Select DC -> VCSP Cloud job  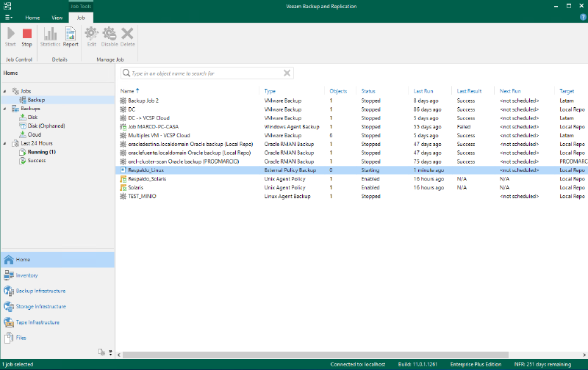click(352, 118)
